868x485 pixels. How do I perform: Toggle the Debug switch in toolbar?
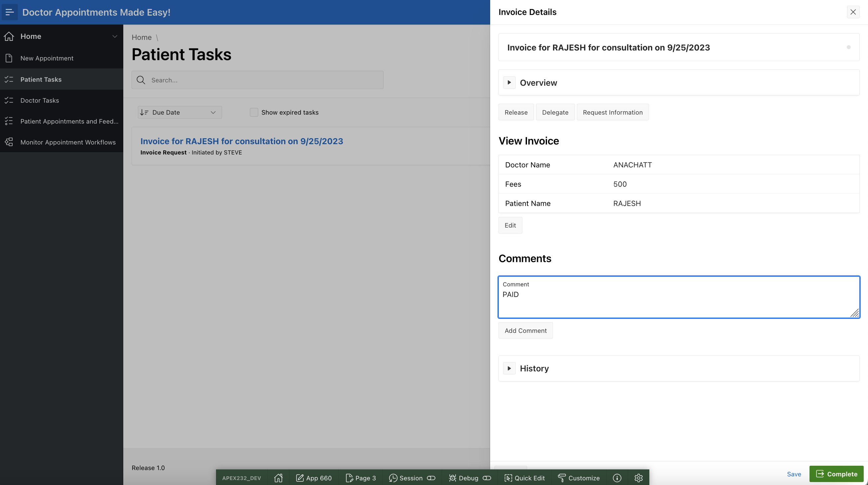point(487,478)
